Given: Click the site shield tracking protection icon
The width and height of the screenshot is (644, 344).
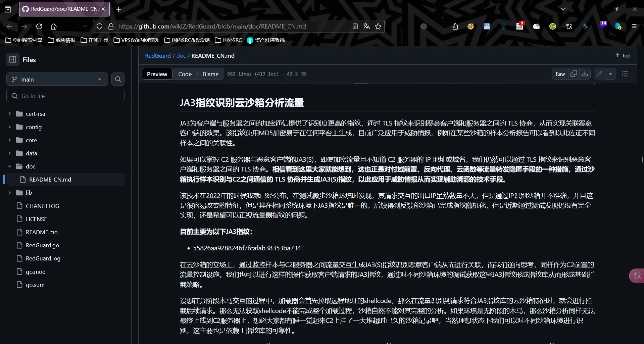Looking at the screenshot, I should coord(100,27).
